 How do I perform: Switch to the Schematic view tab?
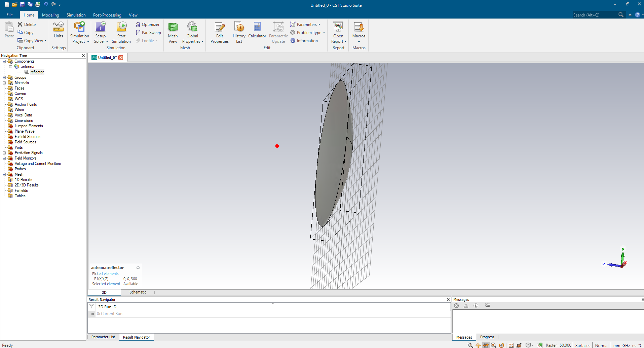click(138, 292)
